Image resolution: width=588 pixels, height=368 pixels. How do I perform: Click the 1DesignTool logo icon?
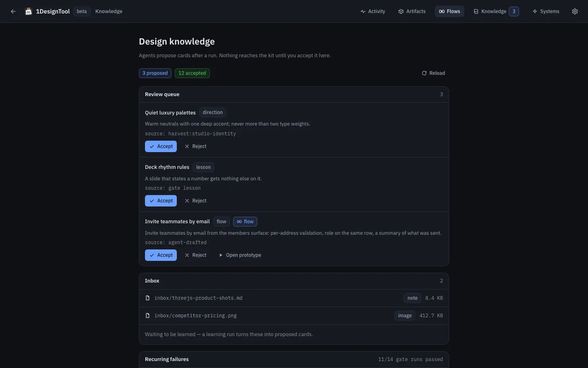tap(28, 11)
